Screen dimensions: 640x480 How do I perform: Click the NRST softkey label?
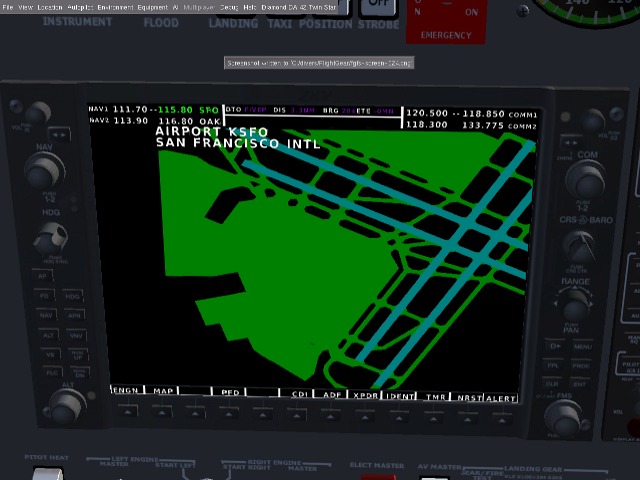[469, 398]
